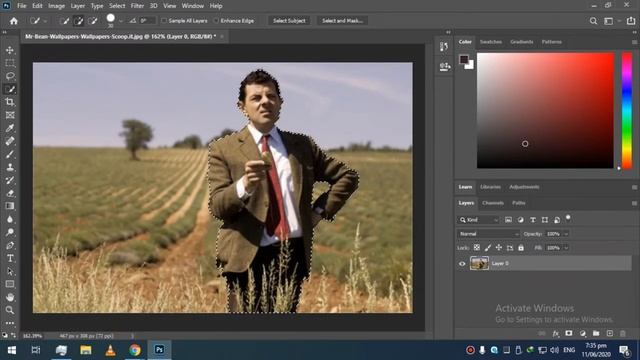Select the Rectangular Marquee tool
The image size is (640, 360).
tap(10, 63)
